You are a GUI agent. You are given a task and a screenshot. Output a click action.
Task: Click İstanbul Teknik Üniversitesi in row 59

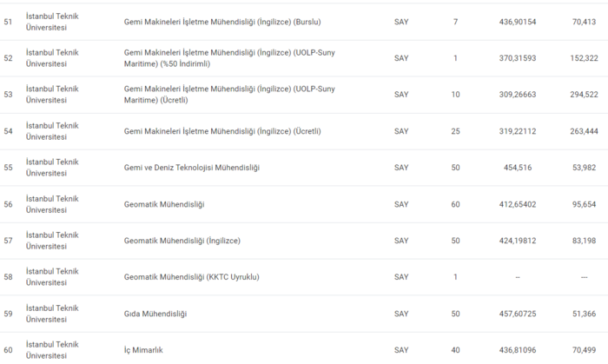(53, 313)
